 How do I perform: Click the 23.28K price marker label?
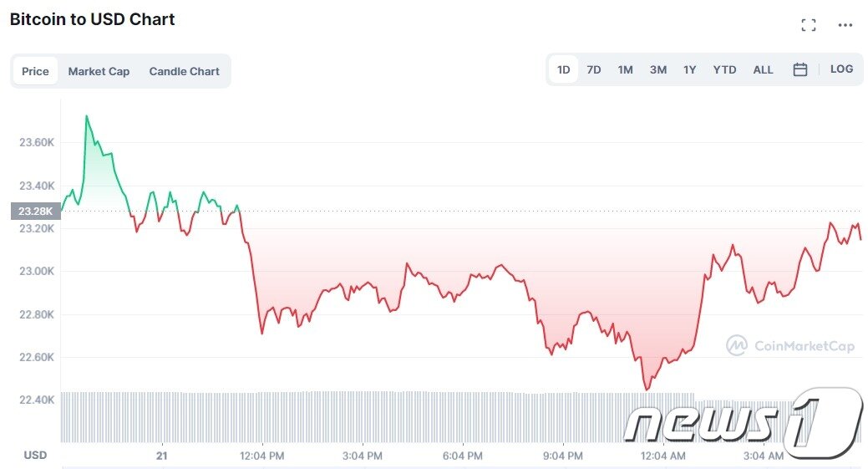tap(35, 211)
